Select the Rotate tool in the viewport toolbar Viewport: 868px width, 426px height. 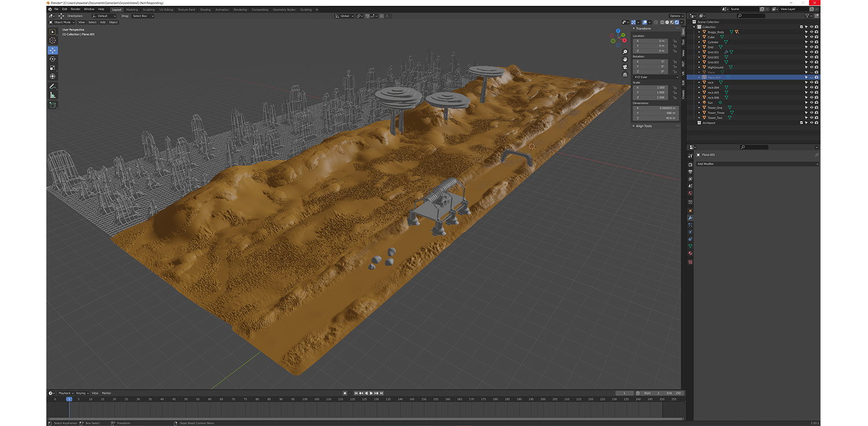(x=53, y=59)
